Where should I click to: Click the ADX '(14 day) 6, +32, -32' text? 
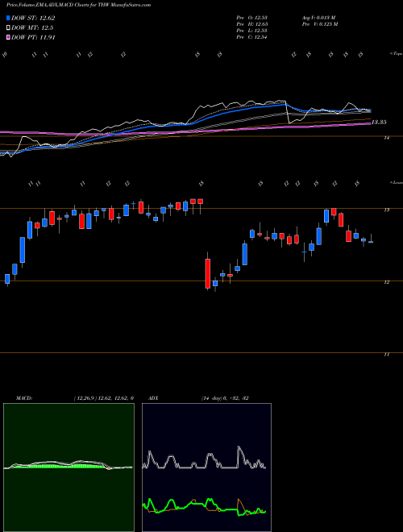[225, 398]
